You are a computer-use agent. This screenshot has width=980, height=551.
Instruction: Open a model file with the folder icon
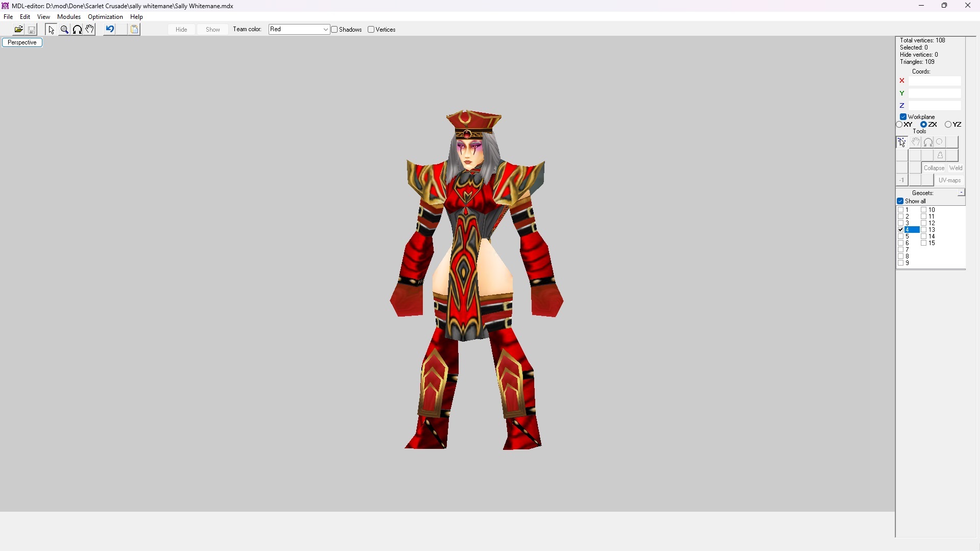tap(19, 30)
